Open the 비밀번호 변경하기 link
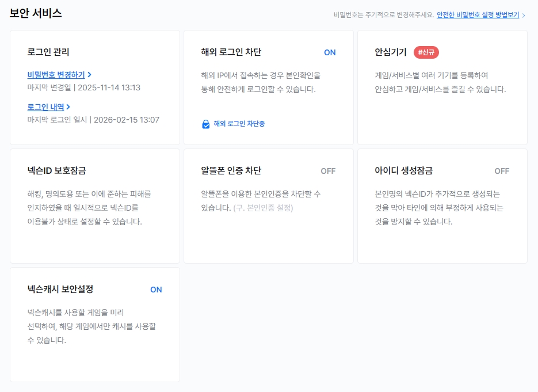This screenshot has height=392, width=538. pos(56,75)
